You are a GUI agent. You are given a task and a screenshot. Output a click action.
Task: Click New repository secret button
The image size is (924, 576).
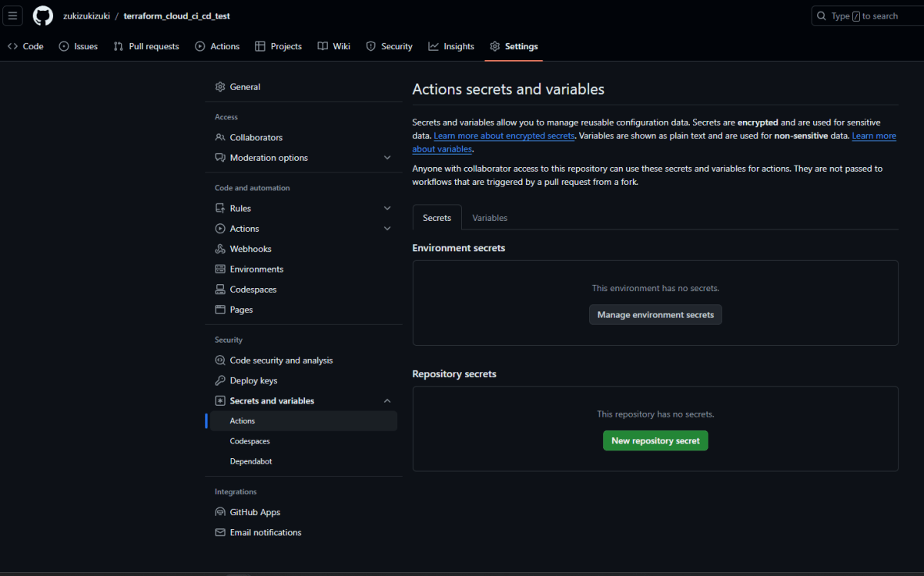655,440
